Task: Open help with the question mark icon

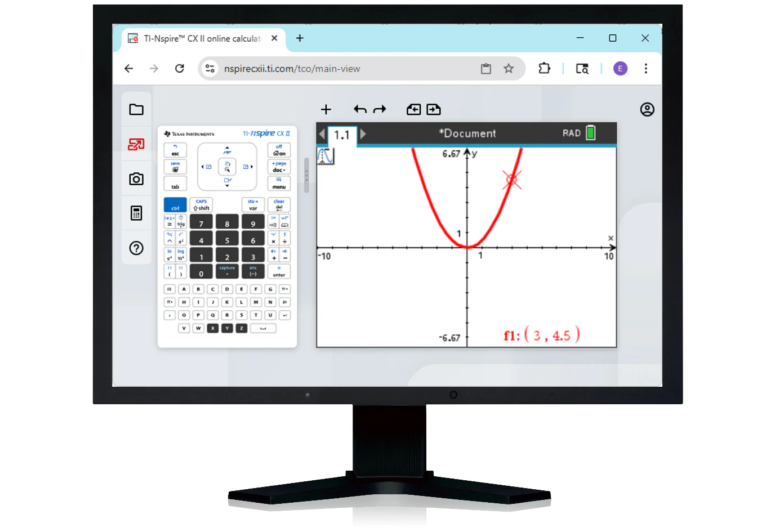Action: point(136,248)
